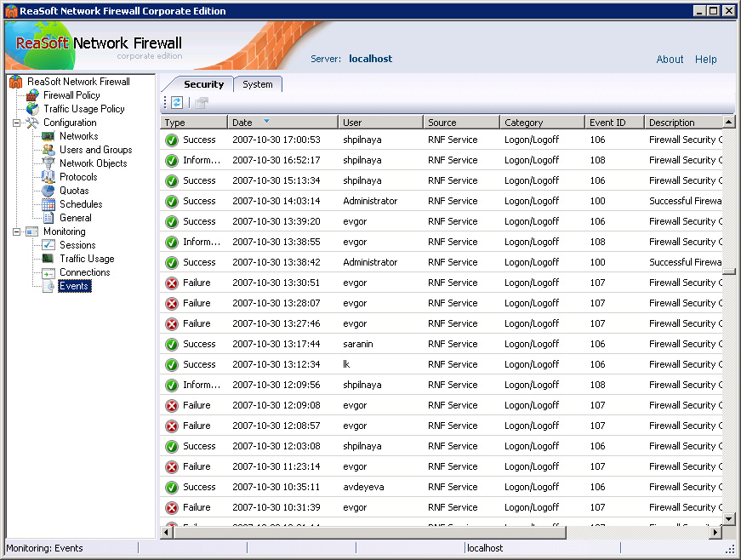Click the green icon for 16:52:17 event
Image resolution: width=741 pixels, height=560 pixels.
coord(172,161)
